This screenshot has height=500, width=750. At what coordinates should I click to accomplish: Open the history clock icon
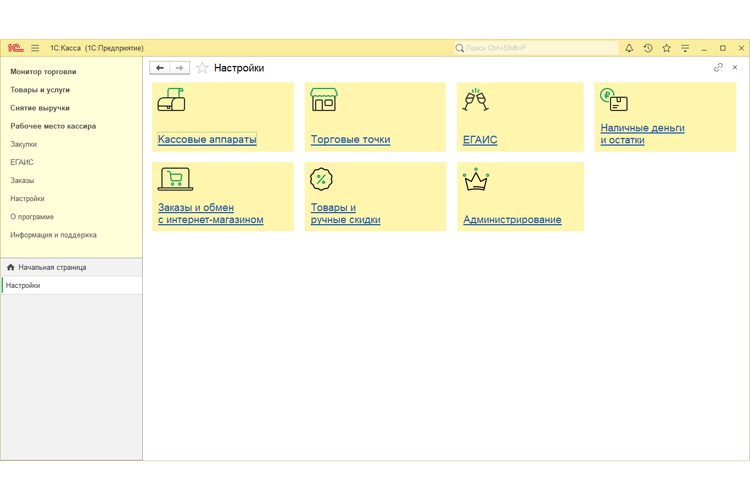[648, 48]
